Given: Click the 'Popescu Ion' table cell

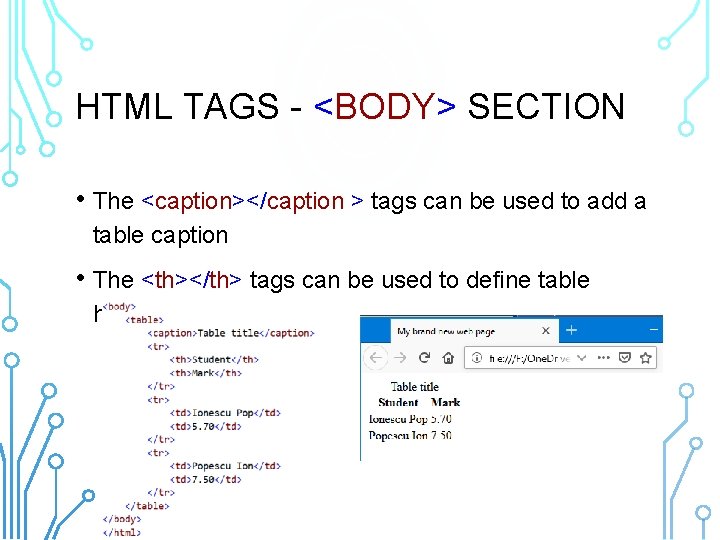Looking at the screenshot, I should pyautogui.click(x=398, y=435).
